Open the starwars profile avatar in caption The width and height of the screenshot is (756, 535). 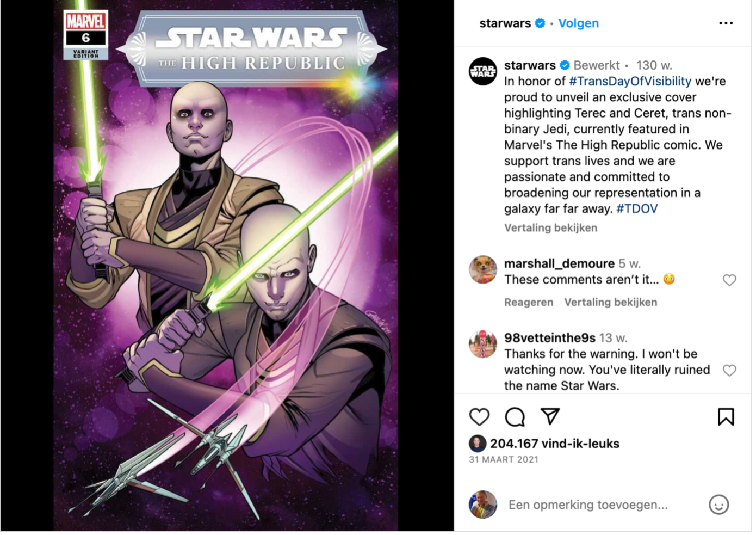(482, 71)
